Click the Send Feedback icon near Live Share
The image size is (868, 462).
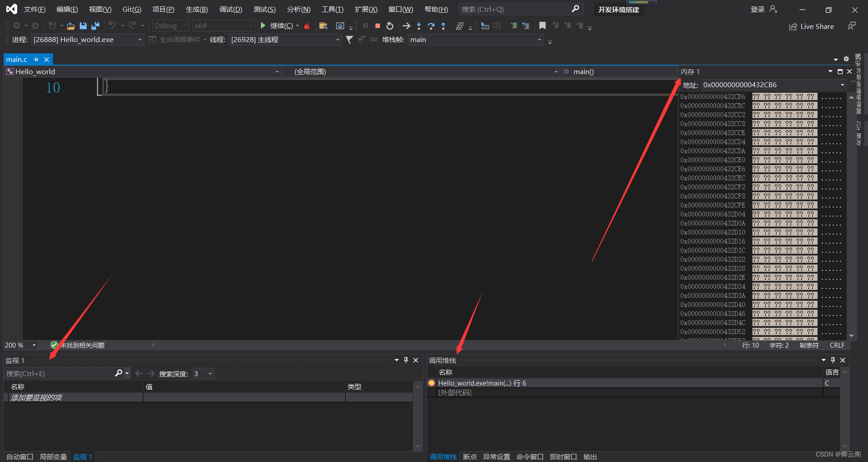click(851, 26)
